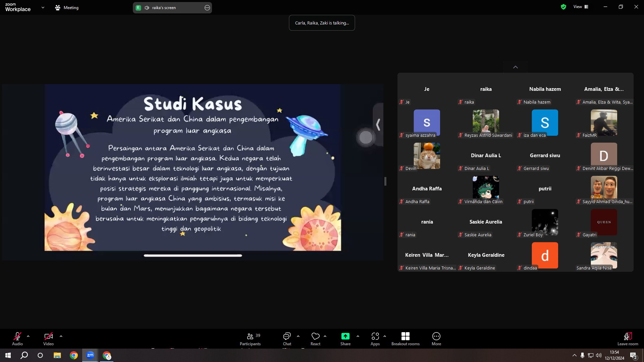Open the Meeting info menu
Viewport: 644px width, 362px height.
(67, 7)
